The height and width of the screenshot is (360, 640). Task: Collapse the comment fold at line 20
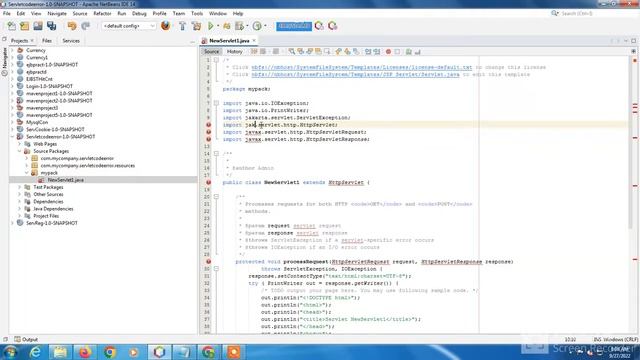[x=216, y=197]
